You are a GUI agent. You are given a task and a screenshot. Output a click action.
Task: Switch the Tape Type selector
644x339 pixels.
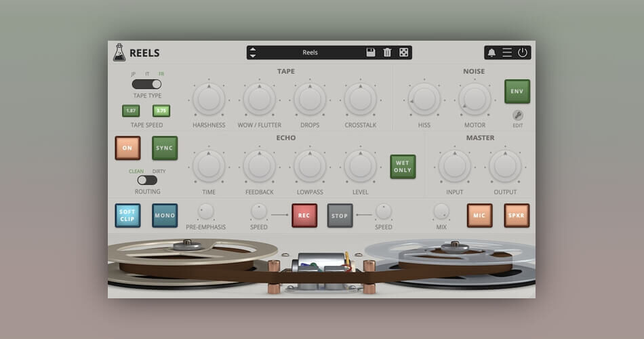click(146, 84)
